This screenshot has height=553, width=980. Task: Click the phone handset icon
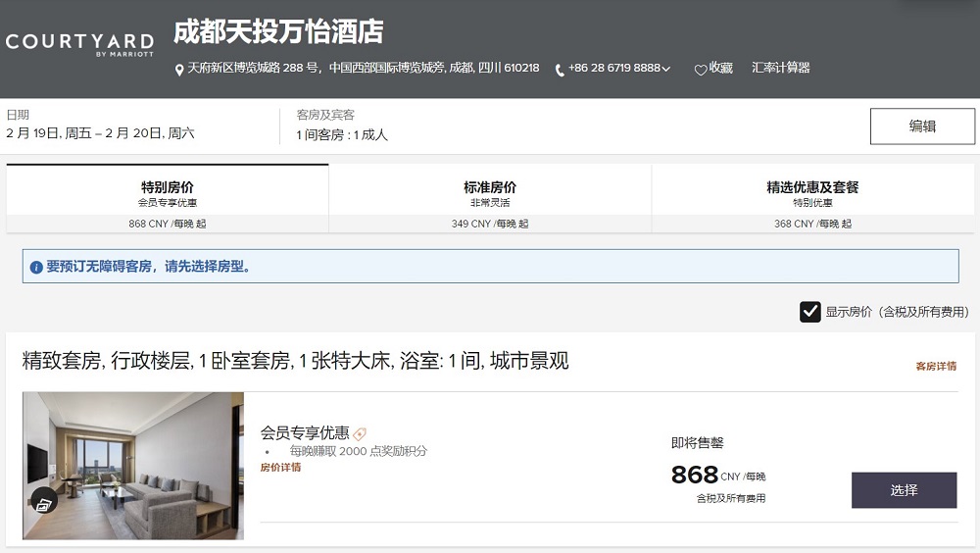point(560,70)
